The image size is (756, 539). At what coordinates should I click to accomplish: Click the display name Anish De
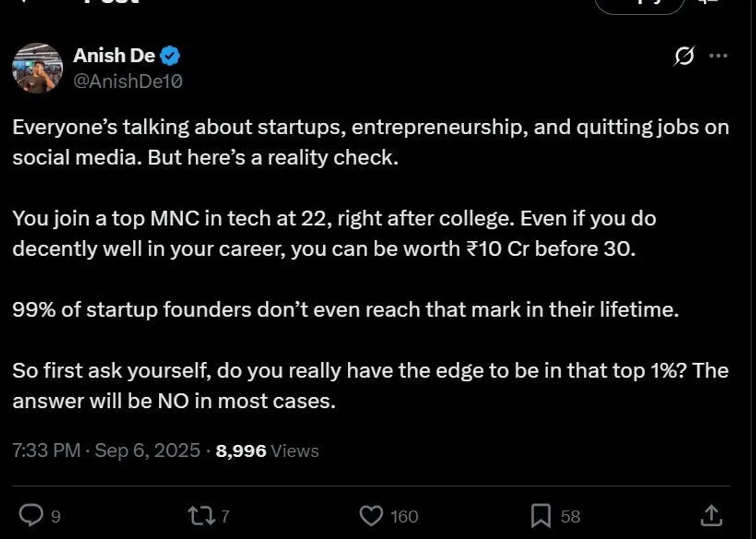coord(114,55)
